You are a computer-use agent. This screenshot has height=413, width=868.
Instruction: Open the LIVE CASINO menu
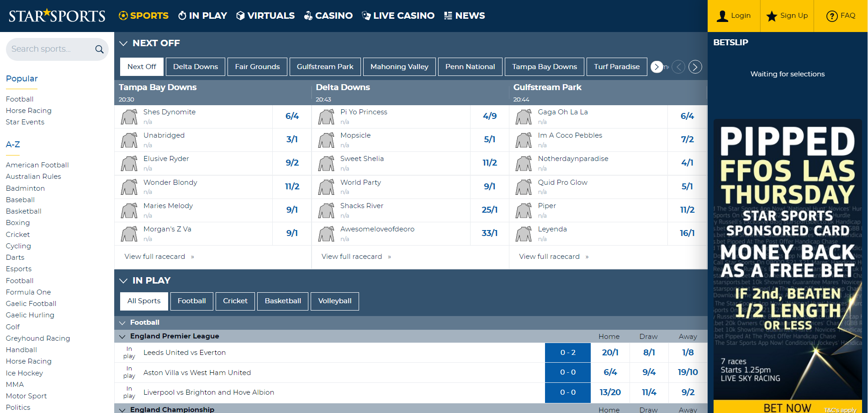click(x=398, y=16)
